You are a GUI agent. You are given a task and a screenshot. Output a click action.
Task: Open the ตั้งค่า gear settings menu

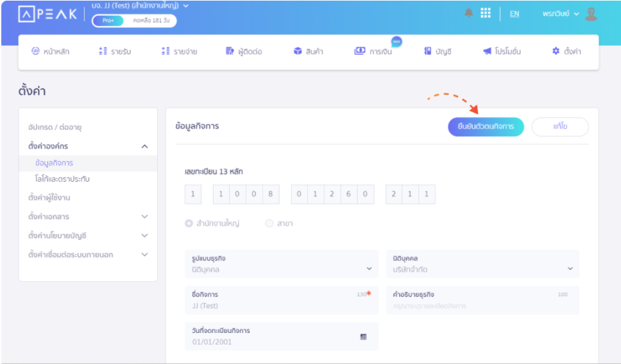566,52
